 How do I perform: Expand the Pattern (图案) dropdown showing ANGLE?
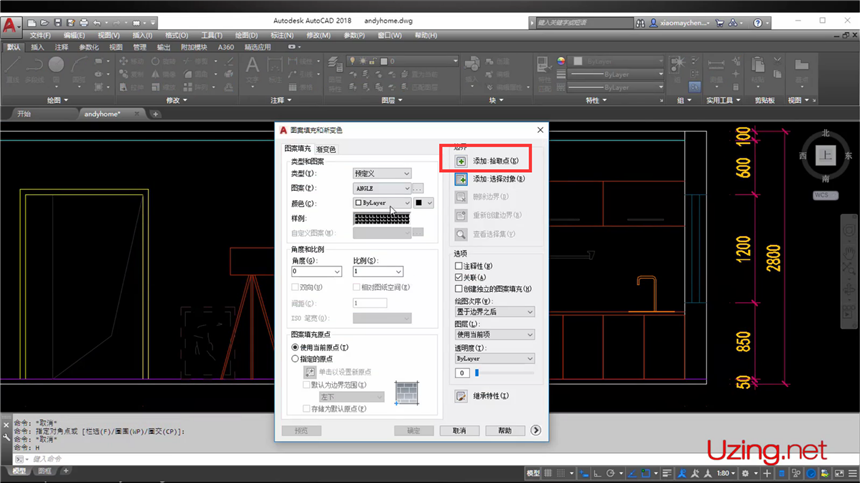381,188
